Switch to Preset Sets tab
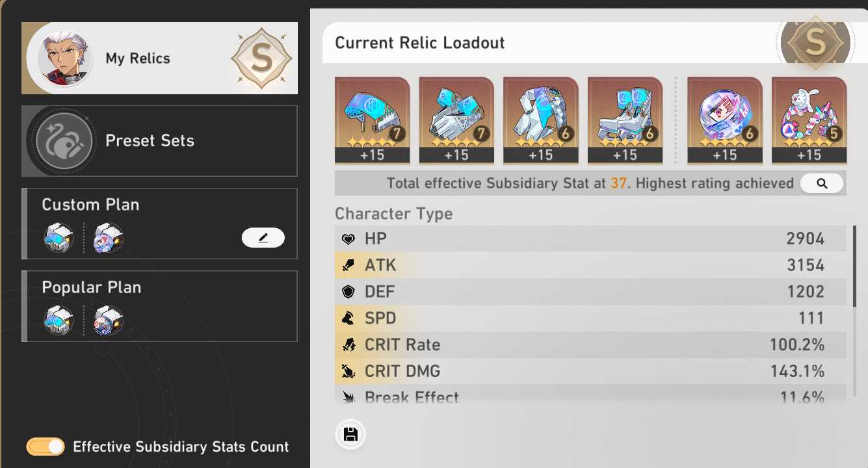The image size is (868, 468). (x=159, y=141)
